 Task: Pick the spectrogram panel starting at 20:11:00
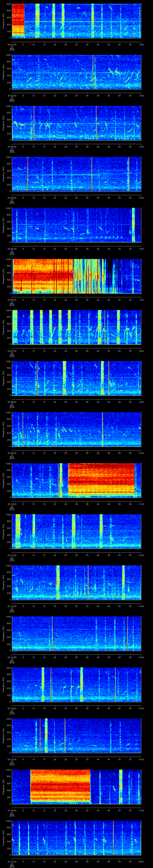(76, 531)
